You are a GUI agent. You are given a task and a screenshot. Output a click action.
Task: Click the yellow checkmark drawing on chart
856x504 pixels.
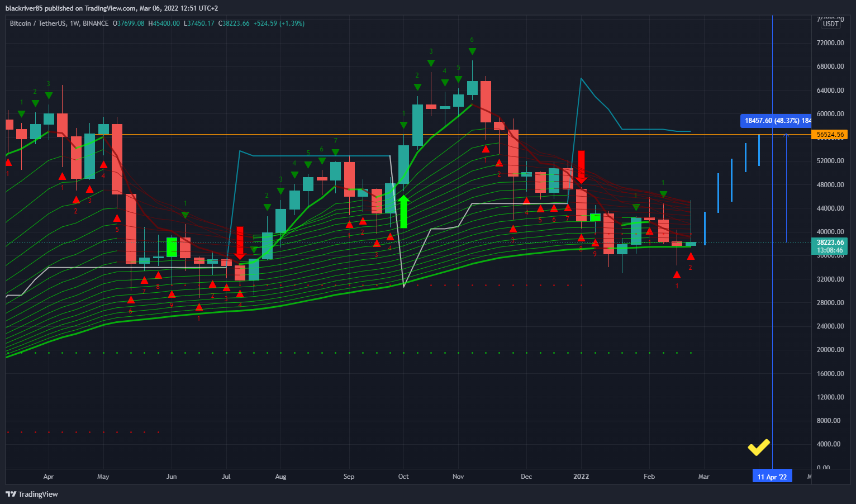pos(759,447)
